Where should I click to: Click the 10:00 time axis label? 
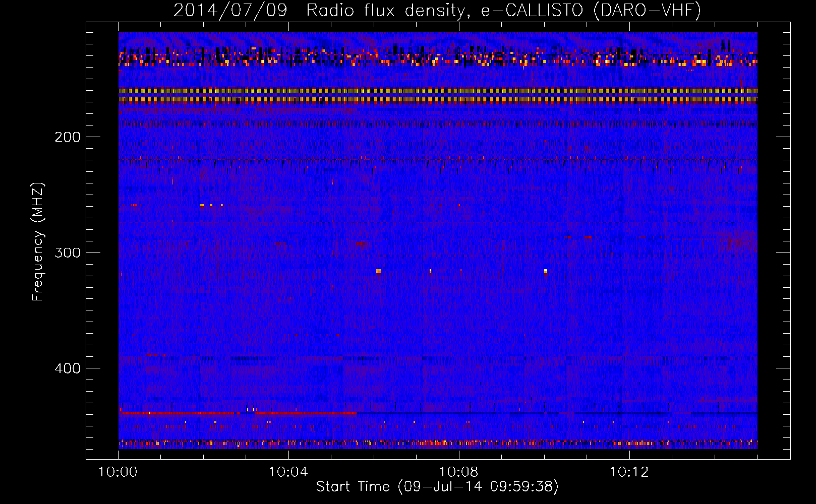(118, 472)
